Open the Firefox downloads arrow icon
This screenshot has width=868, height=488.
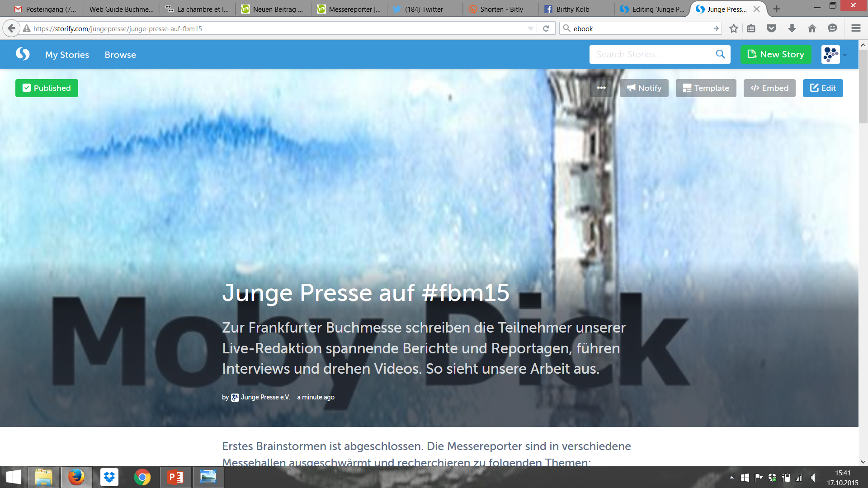792,28
